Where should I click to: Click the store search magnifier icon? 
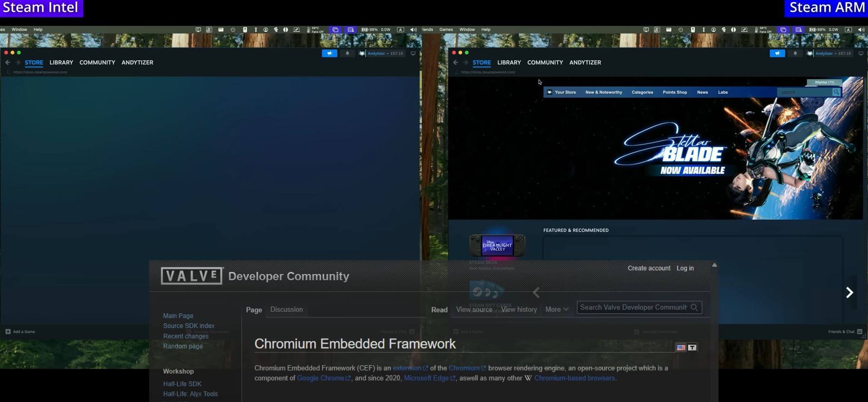tap(836, 92)
